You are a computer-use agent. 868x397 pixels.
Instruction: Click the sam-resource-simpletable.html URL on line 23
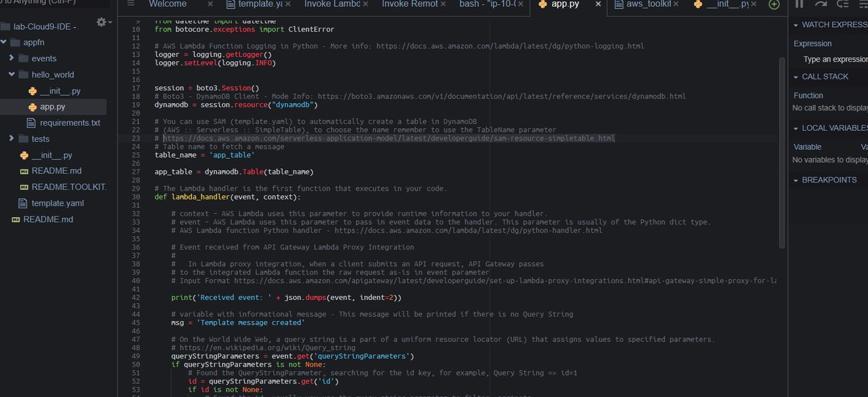pyautogui.click(x=389, y=138)
